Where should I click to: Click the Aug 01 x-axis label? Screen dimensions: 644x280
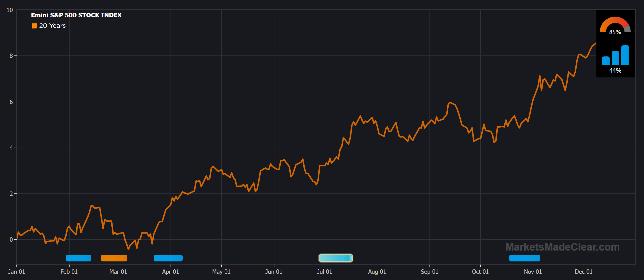pos(377,272)
